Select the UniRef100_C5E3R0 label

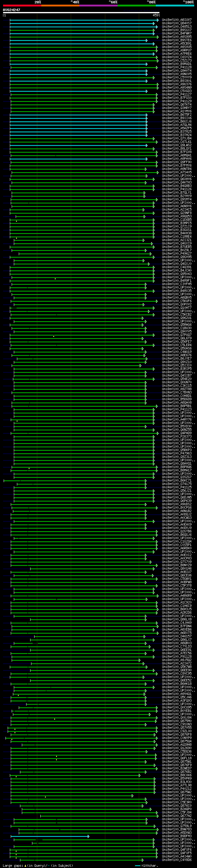[x=177, y=802]
